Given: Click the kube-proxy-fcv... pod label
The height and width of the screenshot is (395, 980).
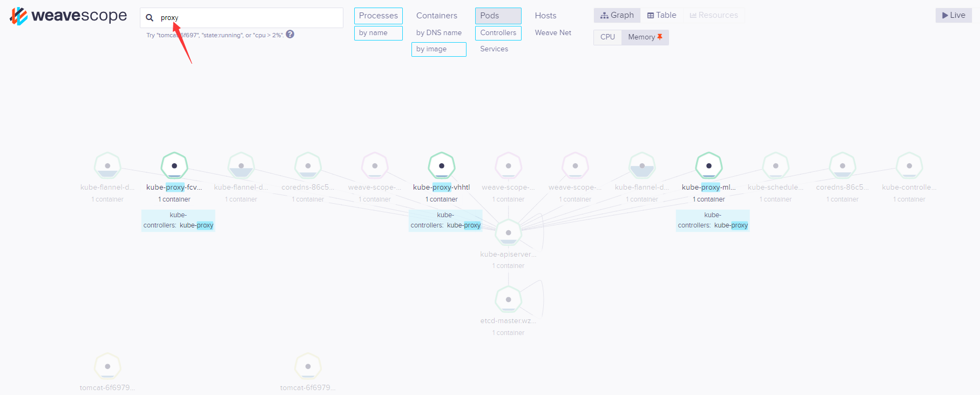Looking at the screenshot, I should pyautogui.click(x=174, y=187).
